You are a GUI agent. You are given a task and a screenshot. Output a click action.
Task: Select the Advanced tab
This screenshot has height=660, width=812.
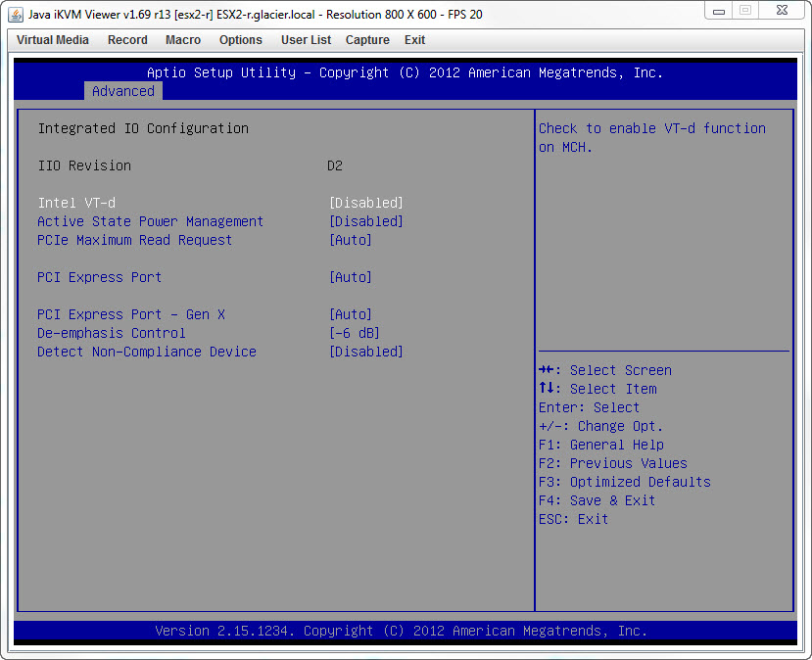click(x=122, y=91)
